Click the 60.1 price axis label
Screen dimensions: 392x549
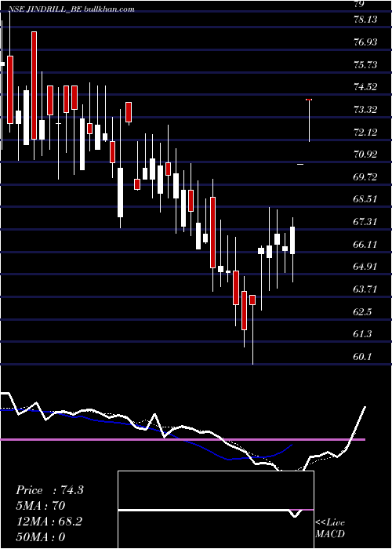pyautogui.click(x=362, y=357)
